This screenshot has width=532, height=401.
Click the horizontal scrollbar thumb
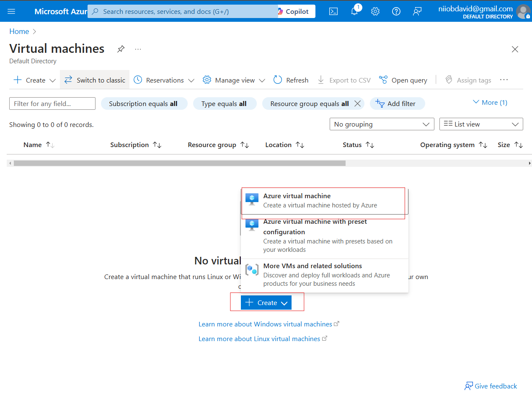tap(180, 163)
